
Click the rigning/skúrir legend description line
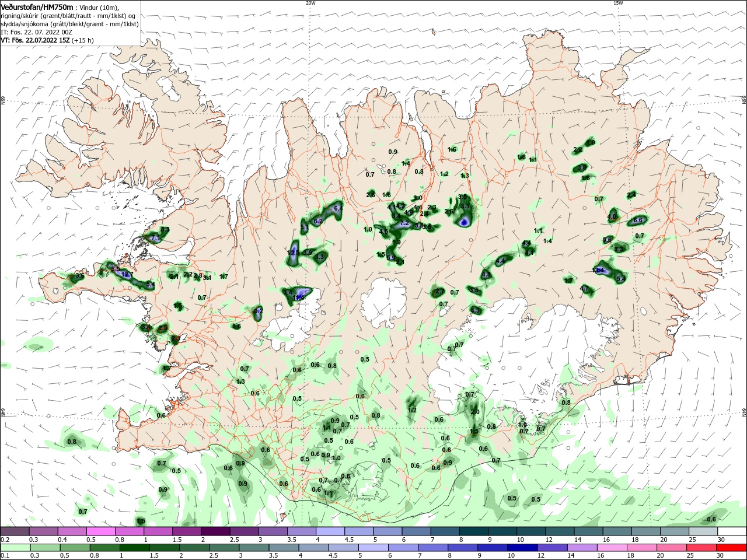click(69, 15)
